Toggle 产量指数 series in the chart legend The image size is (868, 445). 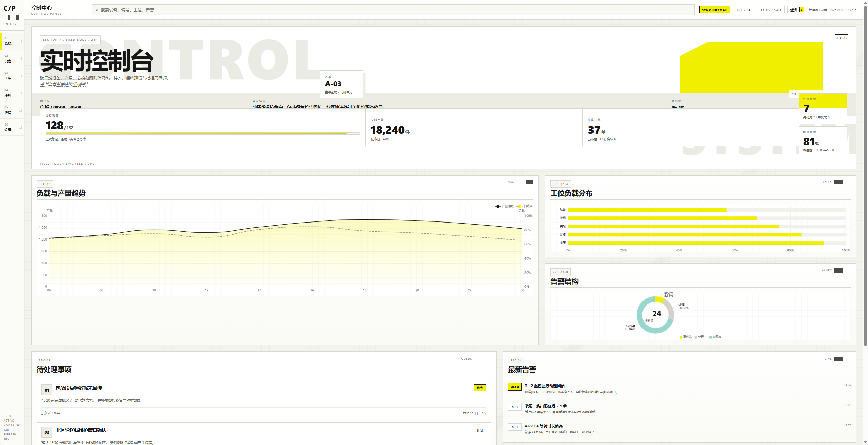coord(504,206)
